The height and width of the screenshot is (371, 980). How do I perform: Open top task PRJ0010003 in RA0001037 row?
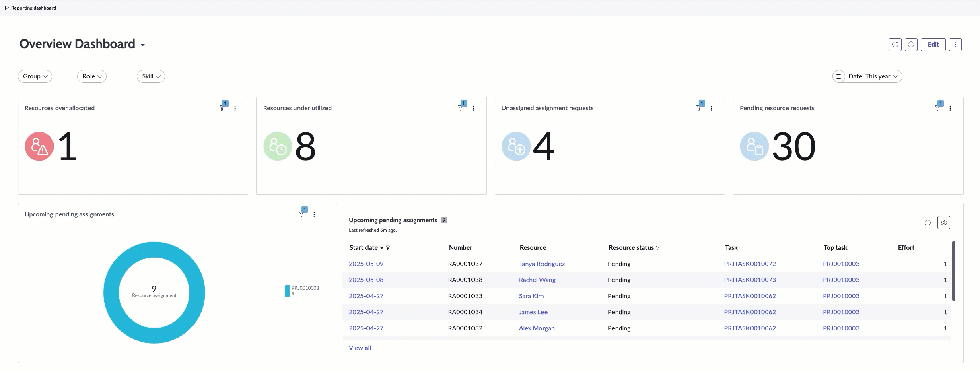(x=840, y=264)
